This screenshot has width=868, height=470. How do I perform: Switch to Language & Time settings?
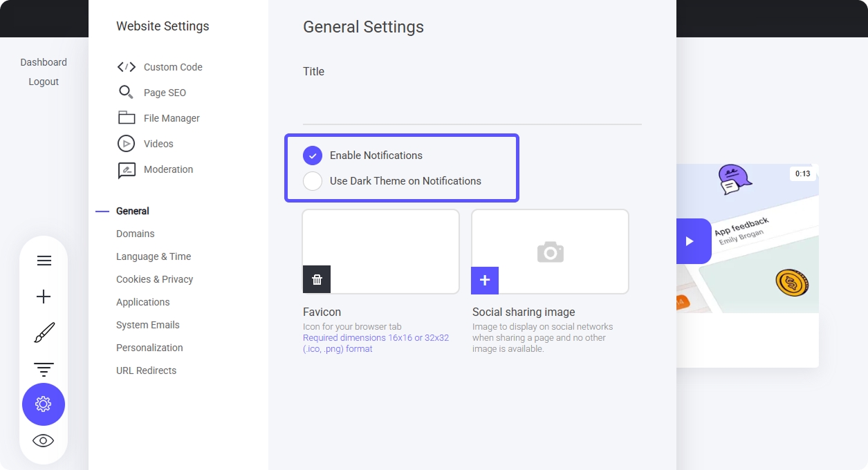pyautogui.click(x=154, y=256)
